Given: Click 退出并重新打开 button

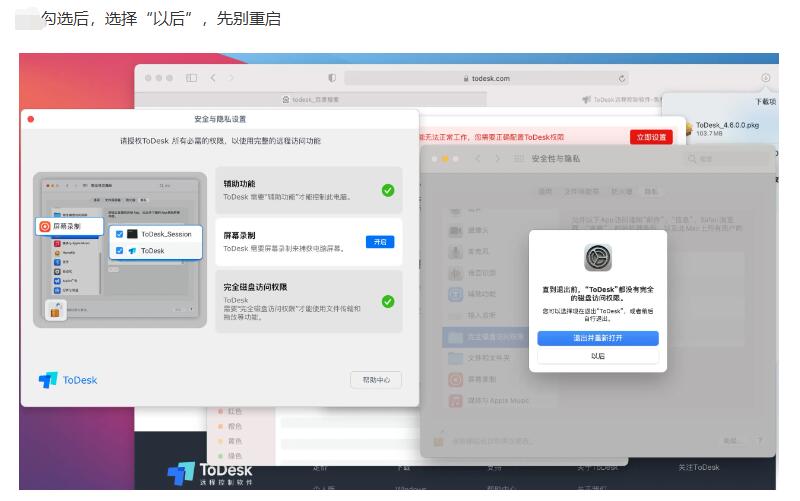Looking at the screenshot, I should 598,338.
